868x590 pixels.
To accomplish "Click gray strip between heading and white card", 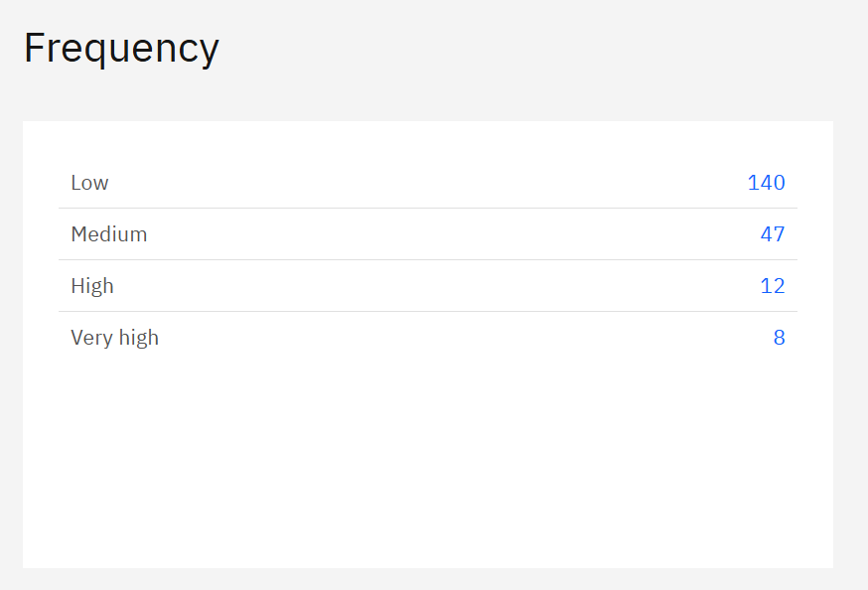I will click(427, 101).
